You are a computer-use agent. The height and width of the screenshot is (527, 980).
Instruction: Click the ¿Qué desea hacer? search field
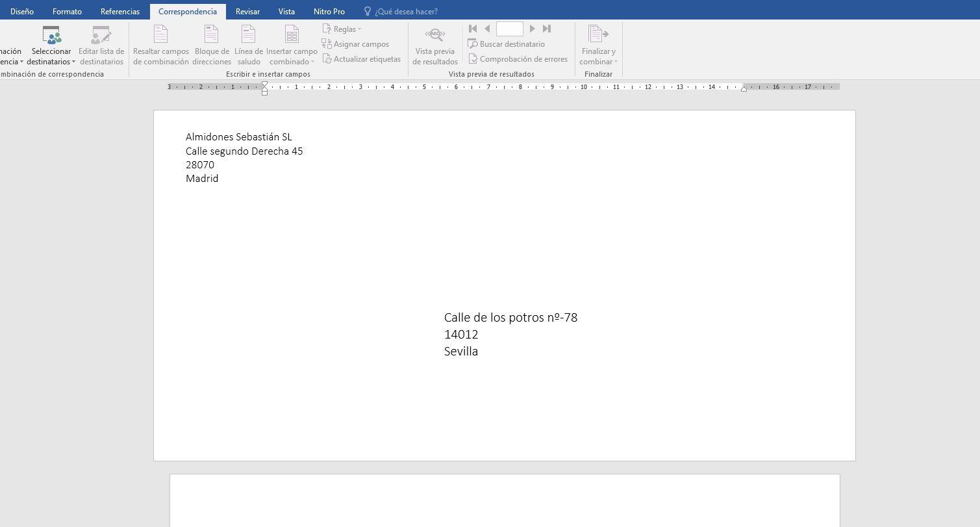click(406, 12)
